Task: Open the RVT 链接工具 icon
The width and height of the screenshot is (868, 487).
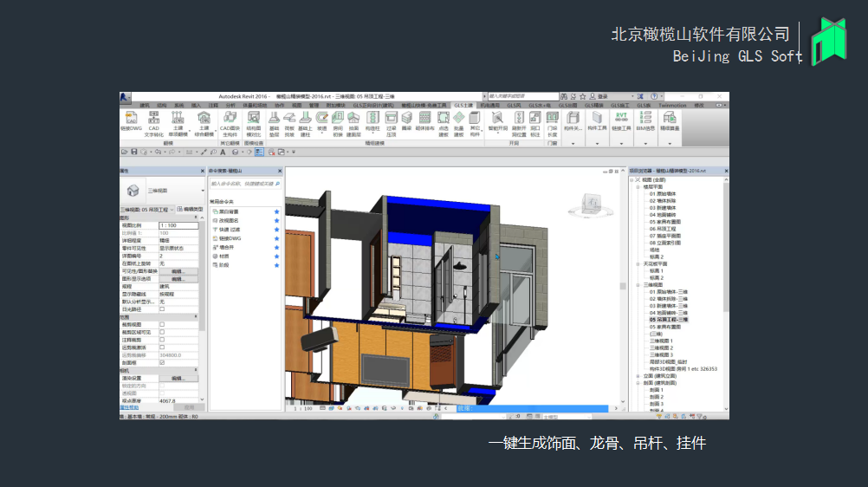Action: [x=621, y=121]
